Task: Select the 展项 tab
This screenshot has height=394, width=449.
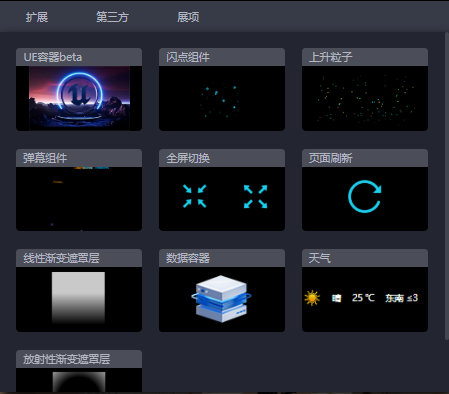Action: [x=188, y=17]
